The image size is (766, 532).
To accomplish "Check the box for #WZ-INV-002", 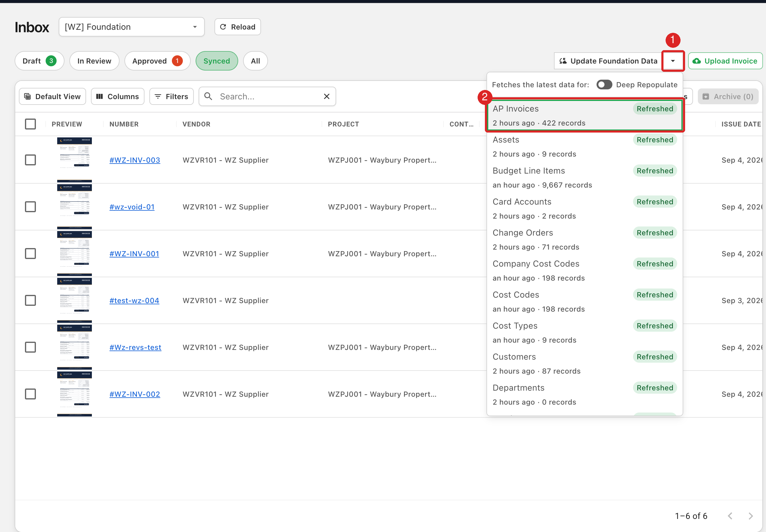I will (x=30, y=394).
